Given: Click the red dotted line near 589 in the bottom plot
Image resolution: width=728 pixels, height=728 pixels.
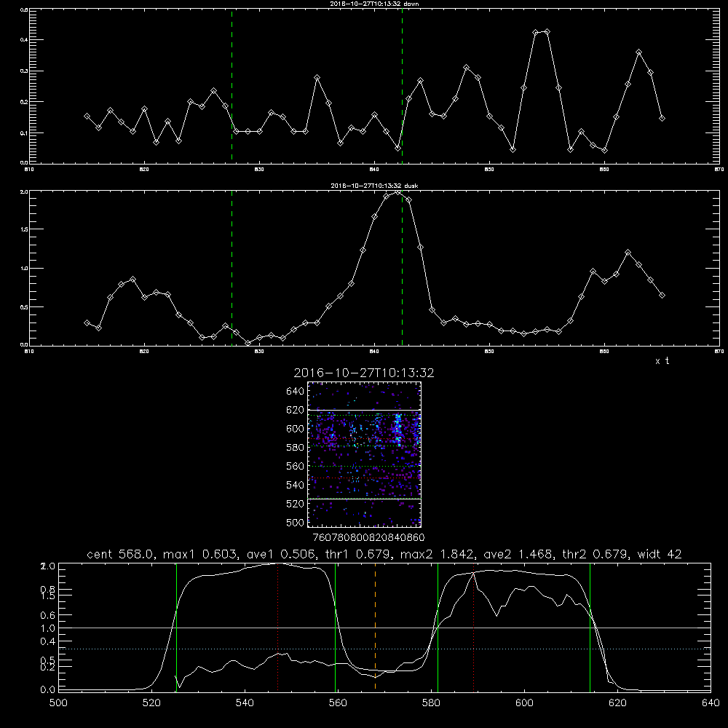Looking at the screenshot, I should [x=474, y=627].
